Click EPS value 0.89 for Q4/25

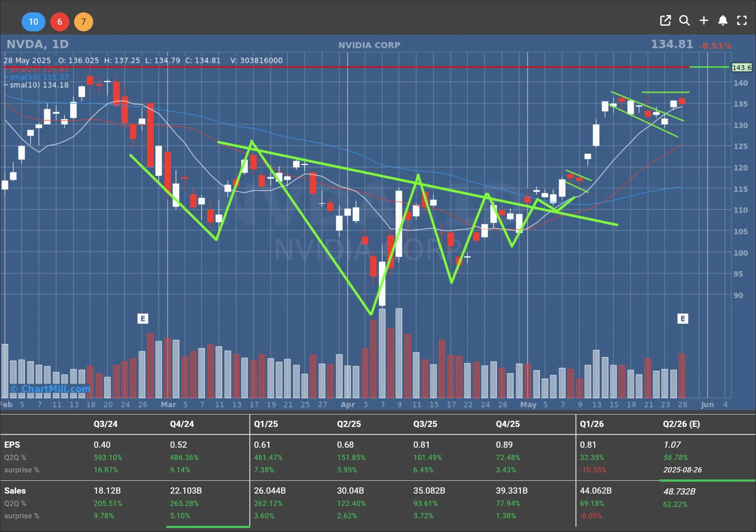coord(504,445)
